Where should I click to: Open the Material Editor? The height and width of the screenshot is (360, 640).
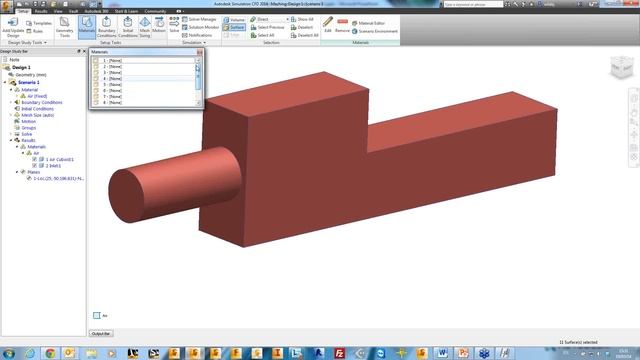[x=368, y=23]
